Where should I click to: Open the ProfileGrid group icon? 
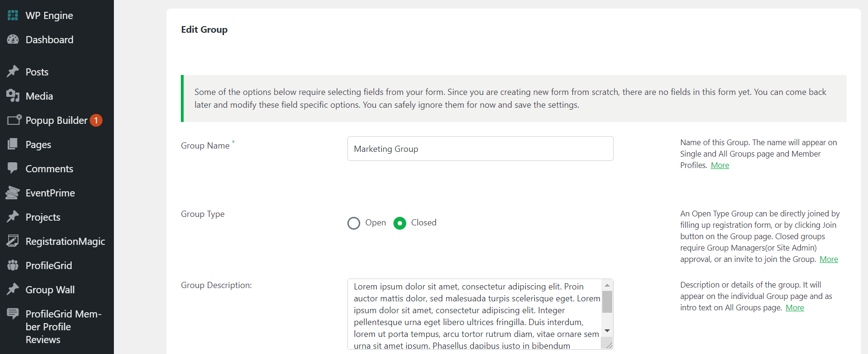(13, 265)
